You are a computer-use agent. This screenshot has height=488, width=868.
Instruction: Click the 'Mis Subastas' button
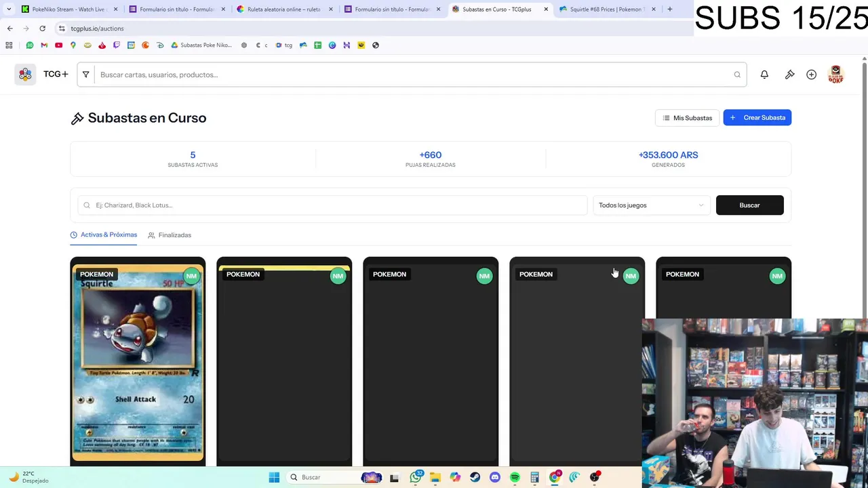point(687,118)
